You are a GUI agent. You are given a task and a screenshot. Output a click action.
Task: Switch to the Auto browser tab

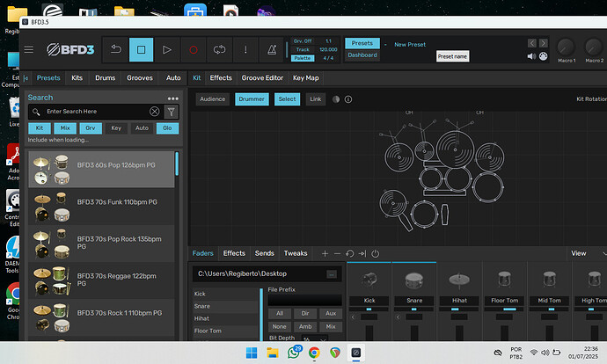[x=173, y=78]
